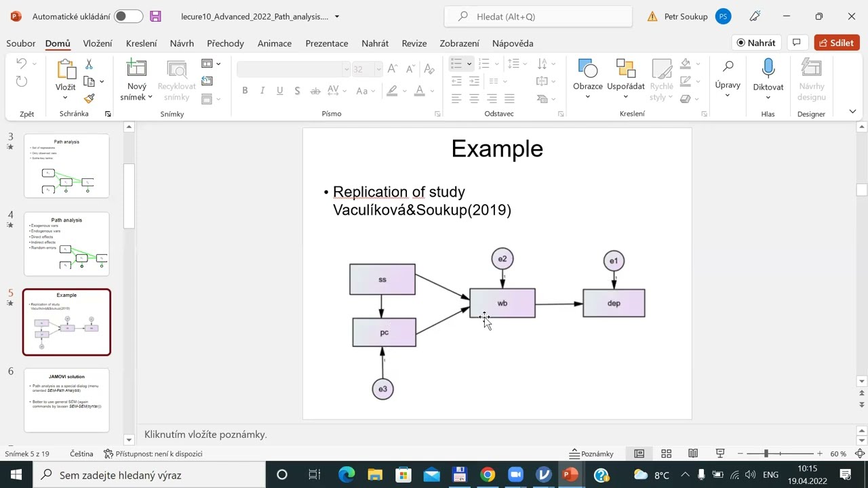Select slide 6 JAMOVI solution thumbnail

66,401
